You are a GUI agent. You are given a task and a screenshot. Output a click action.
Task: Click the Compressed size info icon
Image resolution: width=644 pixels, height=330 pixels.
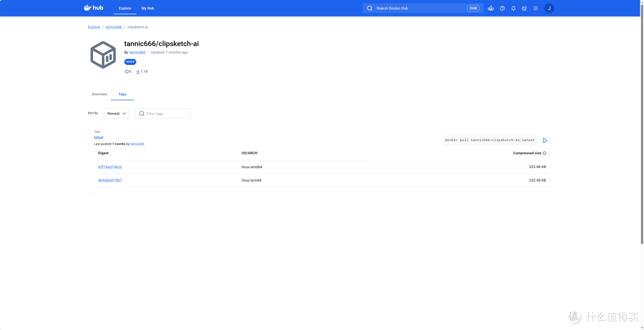[x=544, y=153]
